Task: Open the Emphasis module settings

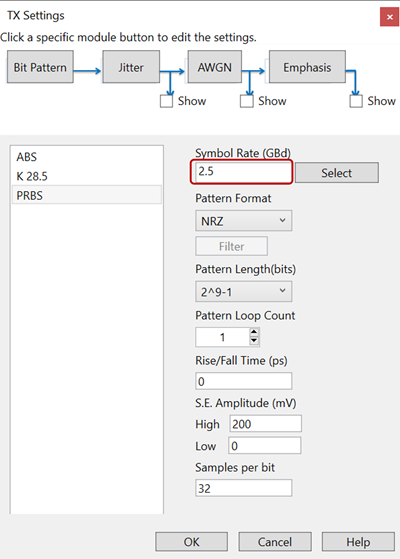Action: pos(307,67)
